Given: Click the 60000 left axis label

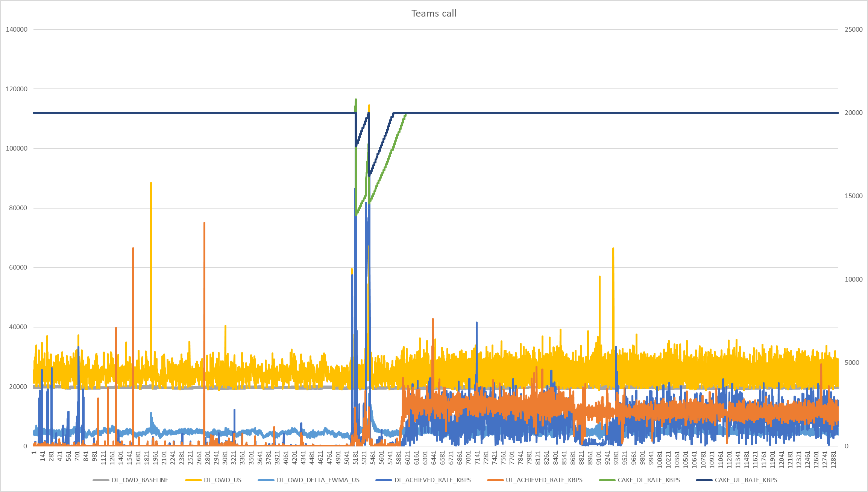Looking at the screenshot, I should [x=18, y=267].
